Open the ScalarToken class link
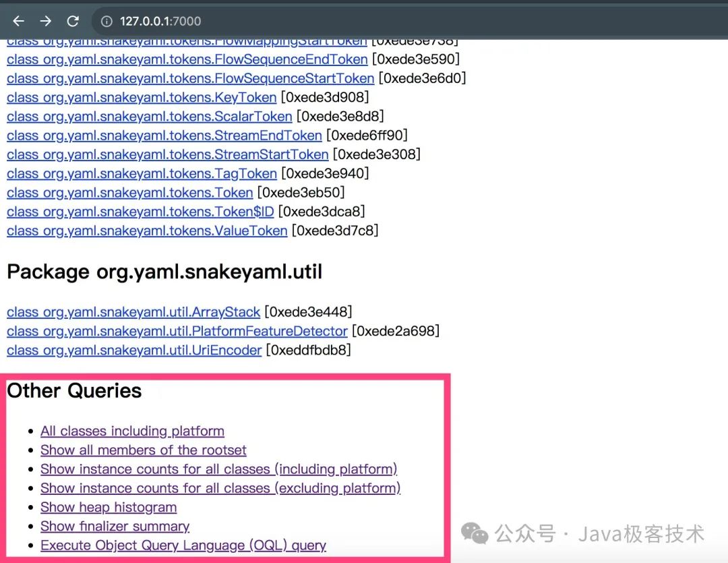Screen dimensions: 728x563 [150, 117]
